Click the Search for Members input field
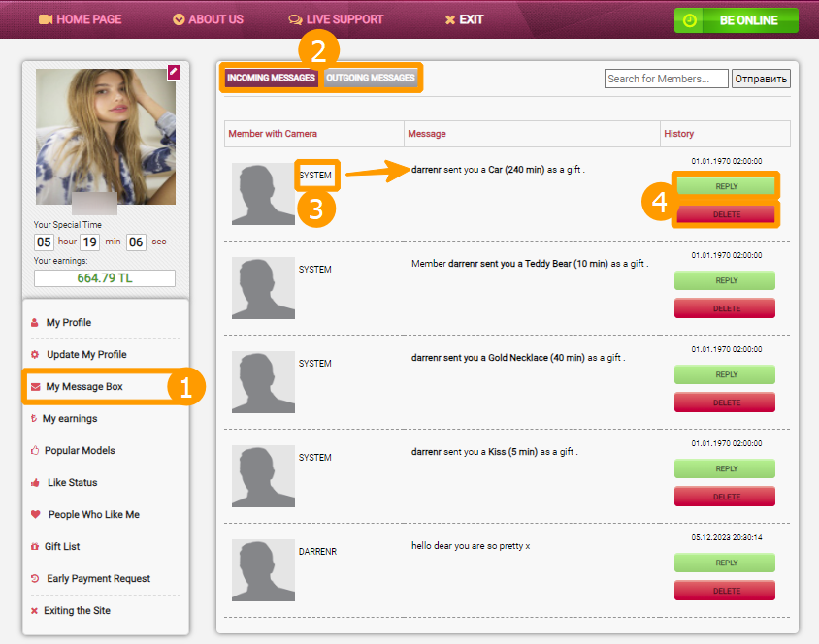This screenshot has height=644, width=819. 666,79
